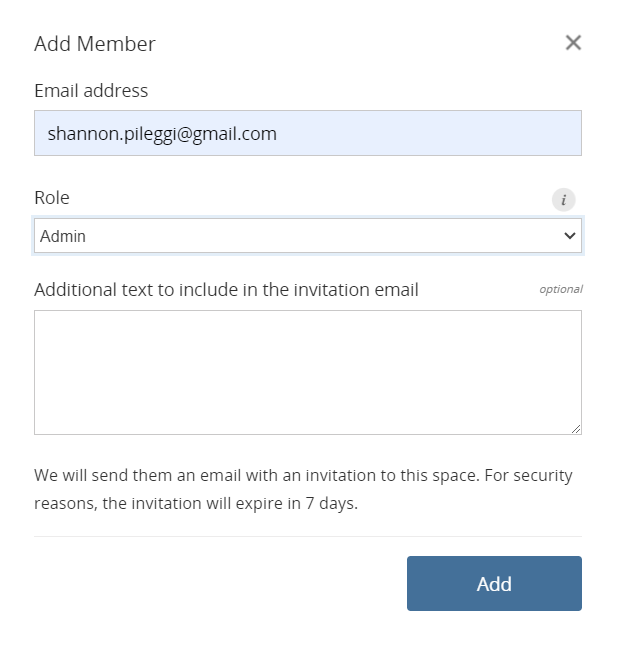
Task: Open the Role info icon tooltip
Action: [x=563, y=200]
